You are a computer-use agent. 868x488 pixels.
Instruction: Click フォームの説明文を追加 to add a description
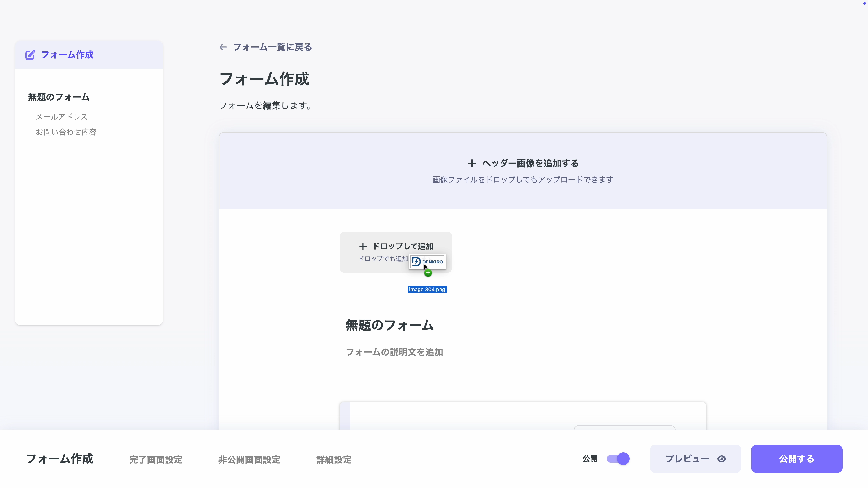(x=394, y=352)
